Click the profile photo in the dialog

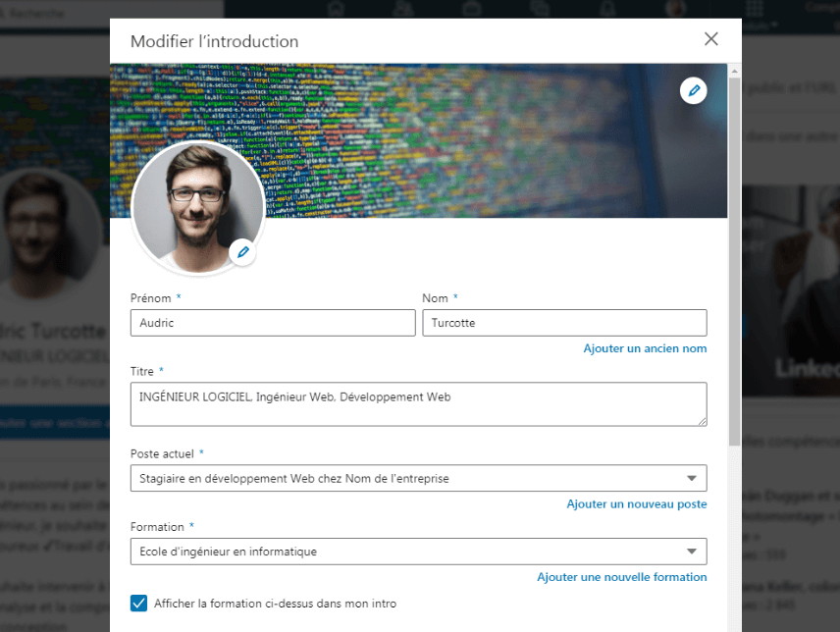click(x=197, y=208)
